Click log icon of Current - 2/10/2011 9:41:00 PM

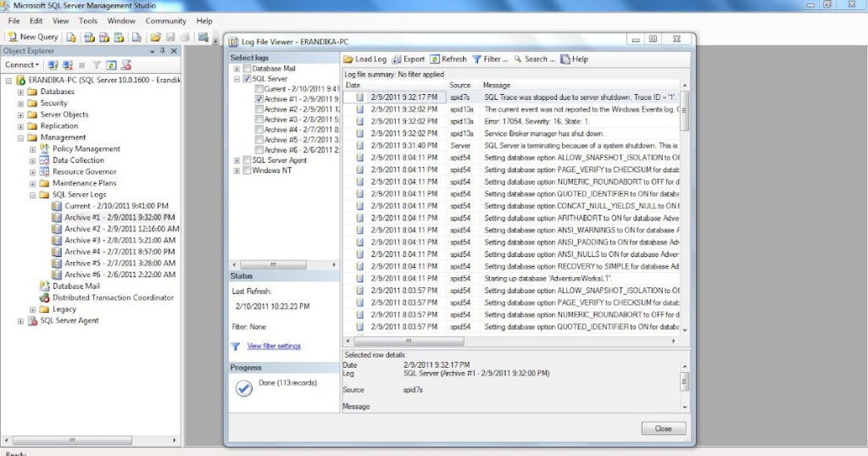click(57, 206)
